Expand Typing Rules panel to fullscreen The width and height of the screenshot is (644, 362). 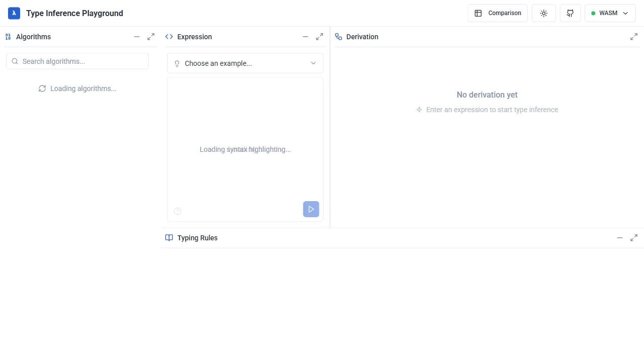coord(634,238)
